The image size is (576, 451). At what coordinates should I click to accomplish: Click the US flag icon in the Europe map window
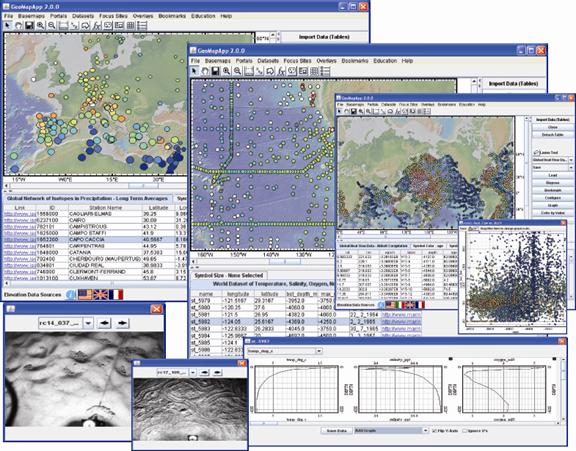pos(85,295)
